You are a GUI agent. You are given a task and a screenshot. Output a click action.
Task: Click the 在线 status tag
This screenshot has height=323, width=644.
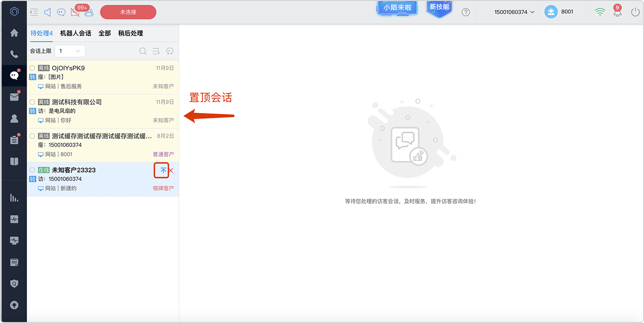tap(44, 170)
